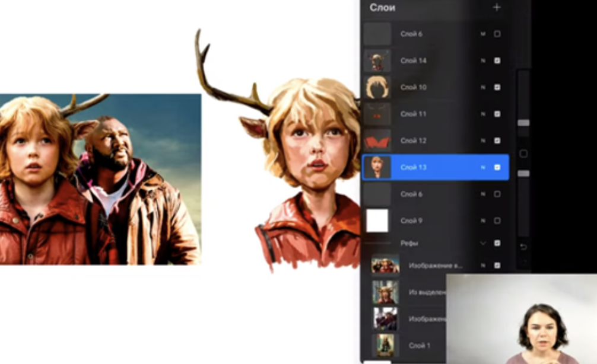Select layer named Слой 12

(x=414, y=141)
